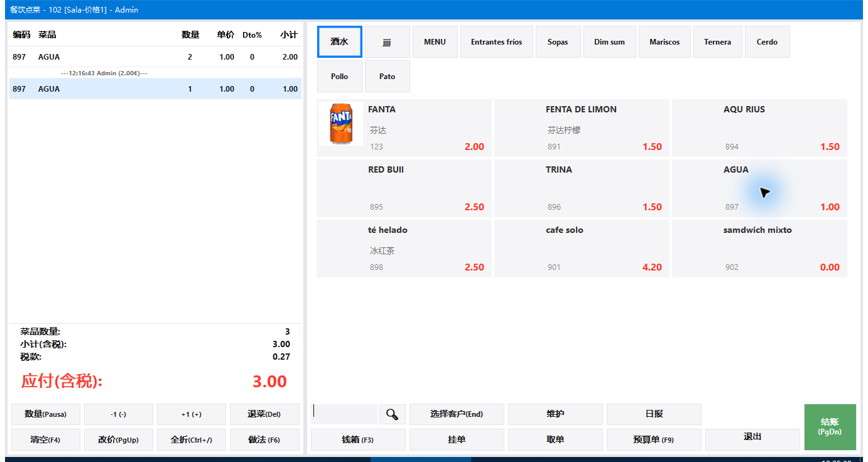Image resolution: width=868 pixels, height=462 pixels.
Task: Click the 预算单 (F9) button
Action: (654, 440)
